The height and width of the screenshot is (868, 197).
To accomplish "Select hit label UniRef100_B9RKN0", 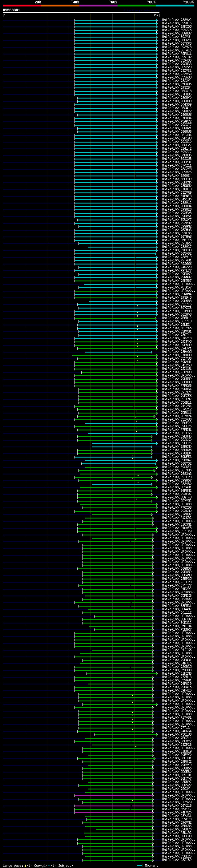I will click(176, 447).
